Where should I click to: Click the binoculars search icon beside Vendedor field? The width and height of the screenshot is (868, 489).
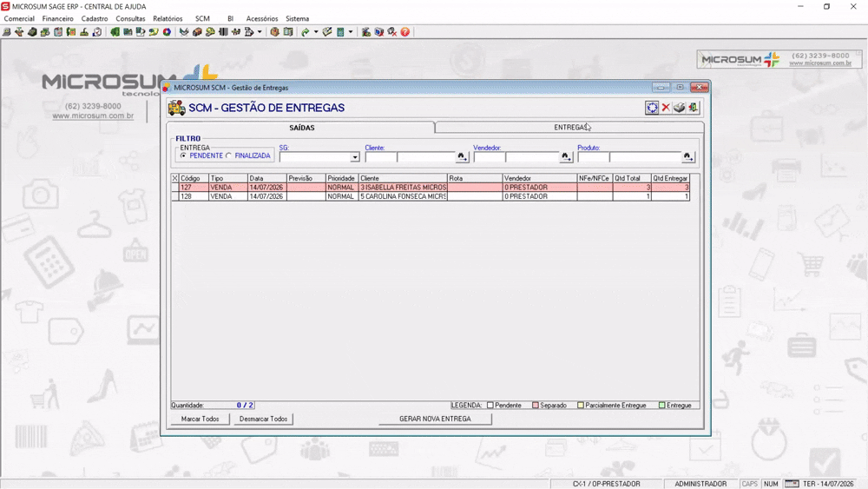[565, 157]
